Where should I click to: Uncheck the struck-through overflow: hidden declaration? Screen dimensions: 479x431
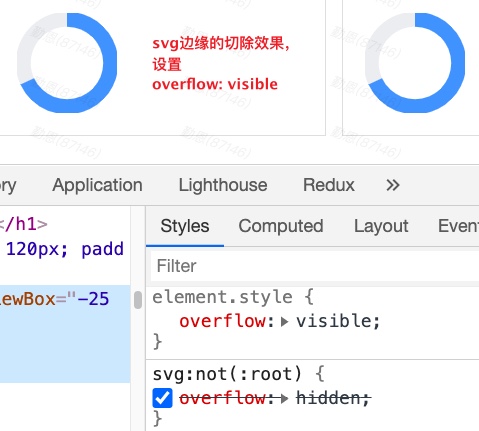tap(163, 398)
